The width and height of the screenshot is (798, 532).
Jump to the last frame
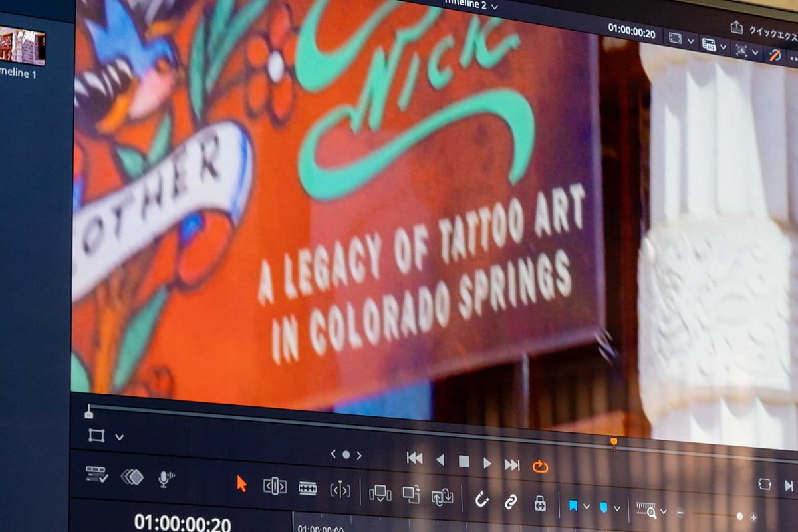pos(511,465)
